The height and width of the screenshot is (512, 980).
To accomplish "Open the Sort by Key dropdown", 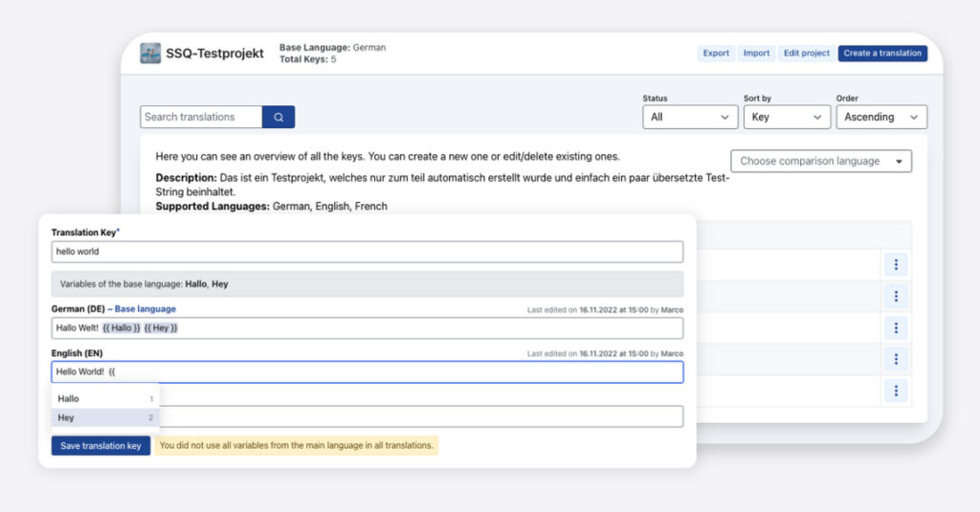I will pyautogui.click(x=786, y=117).
